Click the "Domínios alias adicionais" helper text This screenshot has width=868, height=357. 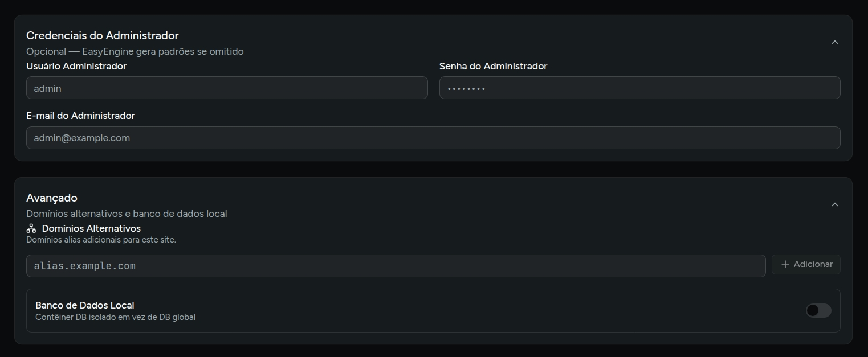[101, 240]
